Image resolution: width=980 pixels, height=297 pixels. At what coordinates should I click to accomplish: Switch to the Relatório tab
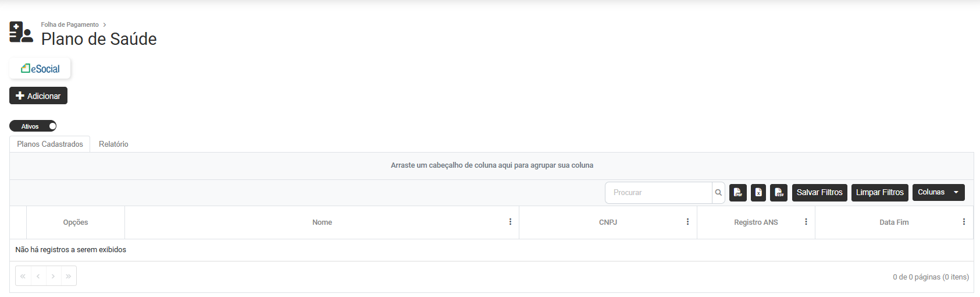[x=113, y=144]
